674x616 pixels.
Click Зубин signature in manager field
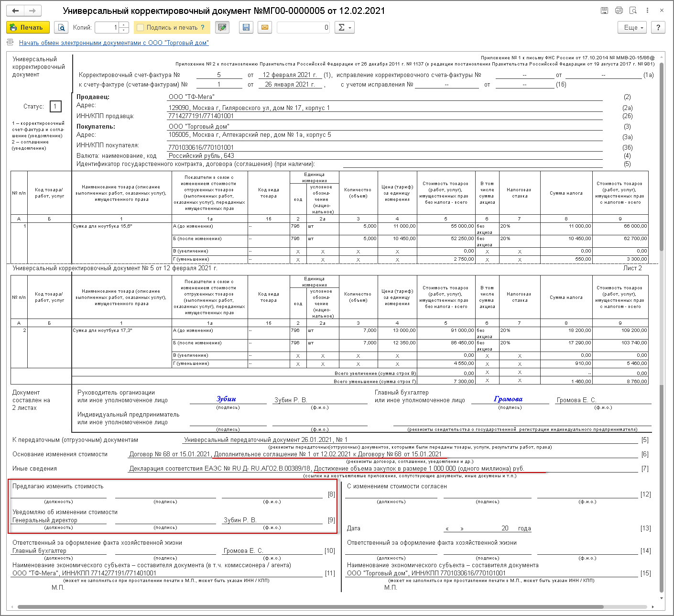click(x=226, y=399)
